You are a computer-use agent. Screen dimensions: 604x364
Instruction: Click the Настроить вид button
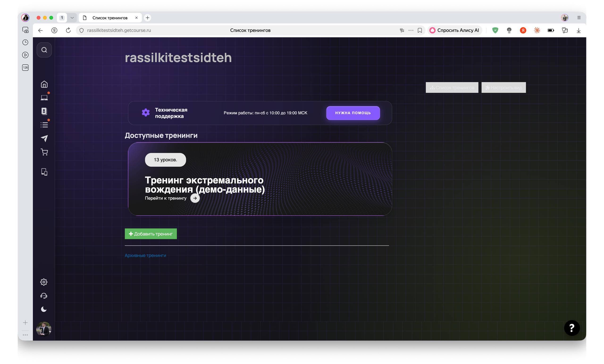point(503,87)
